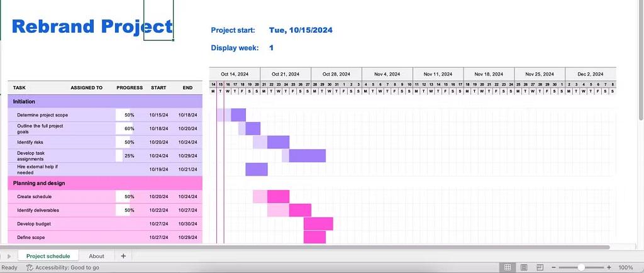
Task: Select end date 10/29/24 of Define scope
Action: (x=187, y=237)
